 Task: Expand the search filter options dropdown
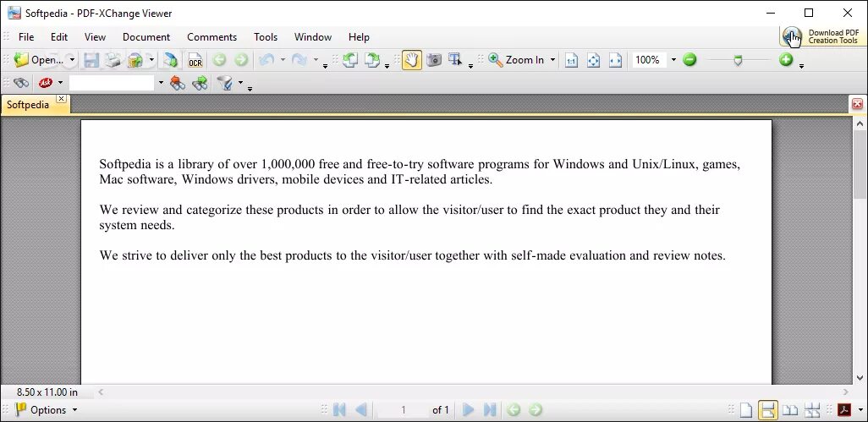240,84
